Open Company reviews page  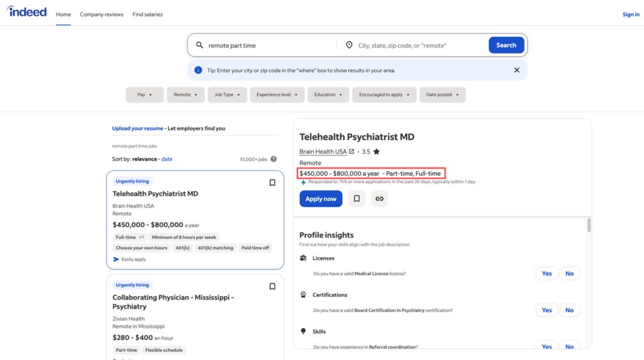(x=101, y=14)
